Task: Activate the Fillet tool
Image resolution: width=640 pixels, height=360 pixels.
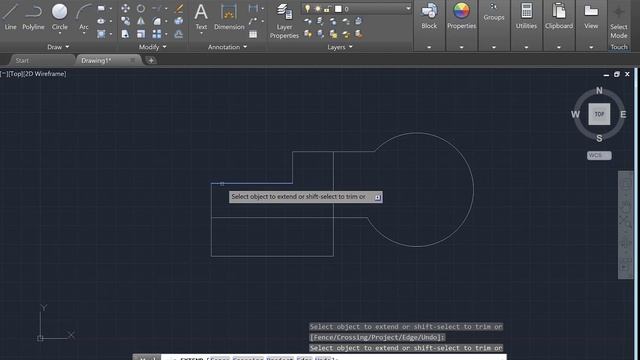Action: (x=156, y=21)
